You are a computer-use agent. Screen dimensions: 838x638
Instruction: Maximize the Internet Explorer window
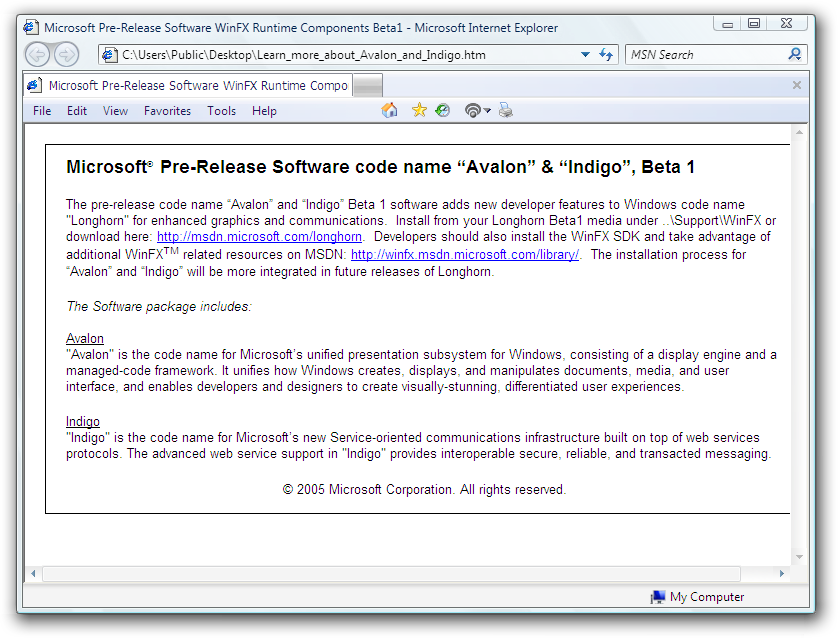(x=754, y=24)
